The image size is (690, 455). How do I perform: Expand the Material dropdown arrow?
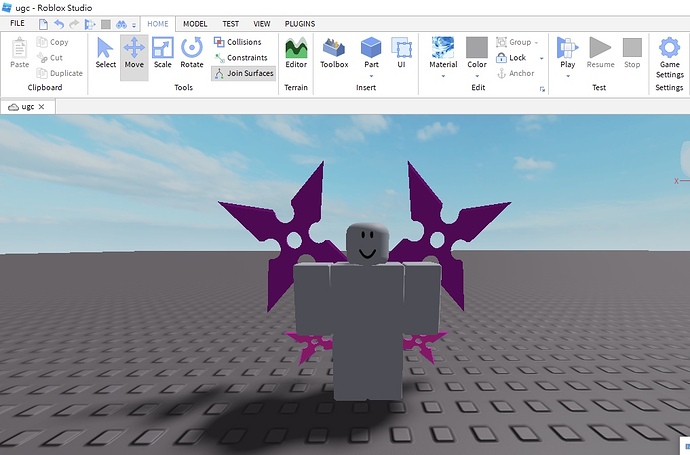[x=443, y=76]
